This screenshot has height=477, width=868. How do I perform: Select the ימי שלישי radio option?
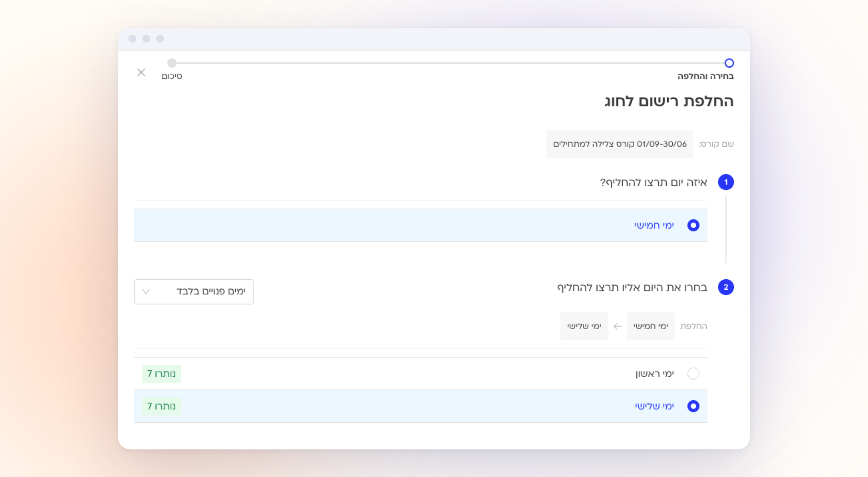point(693,406)
